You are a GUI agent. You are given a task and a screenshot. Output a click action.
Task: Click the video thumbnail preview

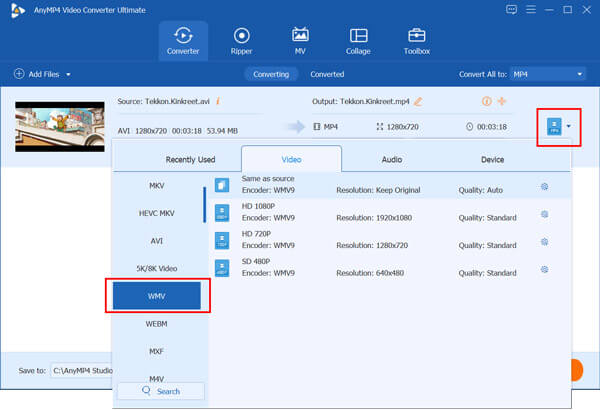(x=60, y=127)
